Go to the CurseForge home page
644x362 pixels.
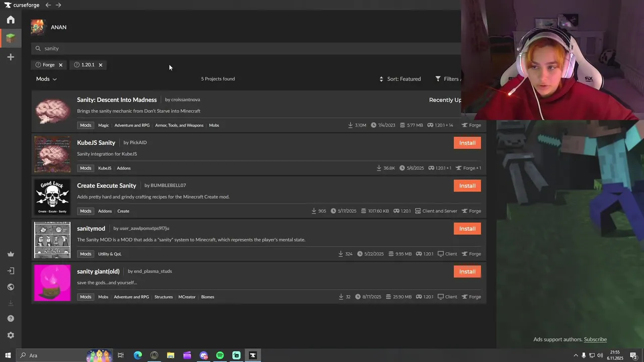click(11, 20)
